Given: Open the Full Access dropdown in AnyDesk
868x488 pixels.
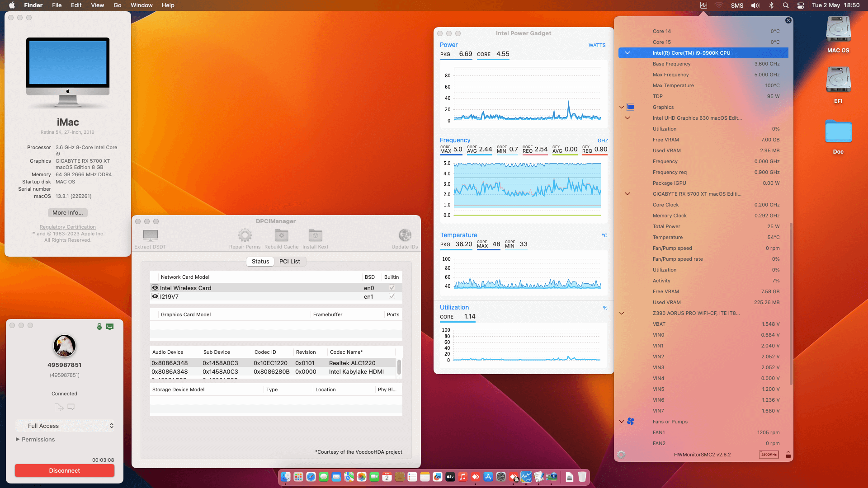Looking at the screenshot, I should click(x=65, y=426).
